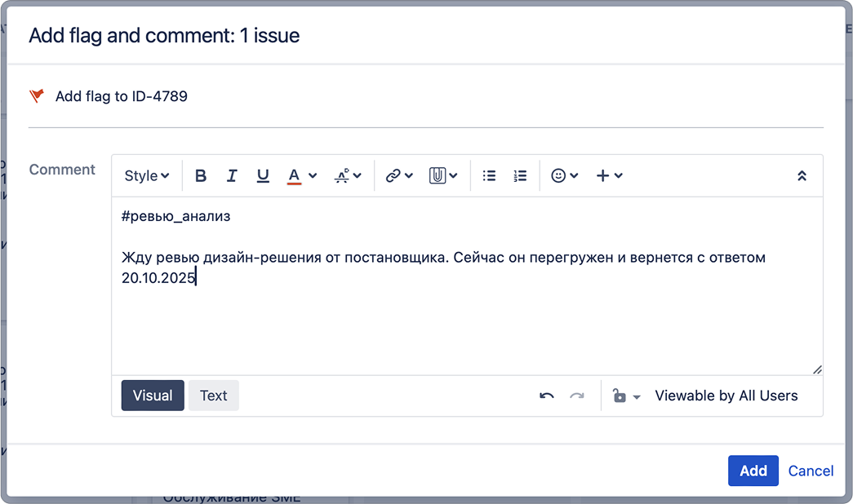
Task: Insert a bulleted list
Action: [489, 175]
